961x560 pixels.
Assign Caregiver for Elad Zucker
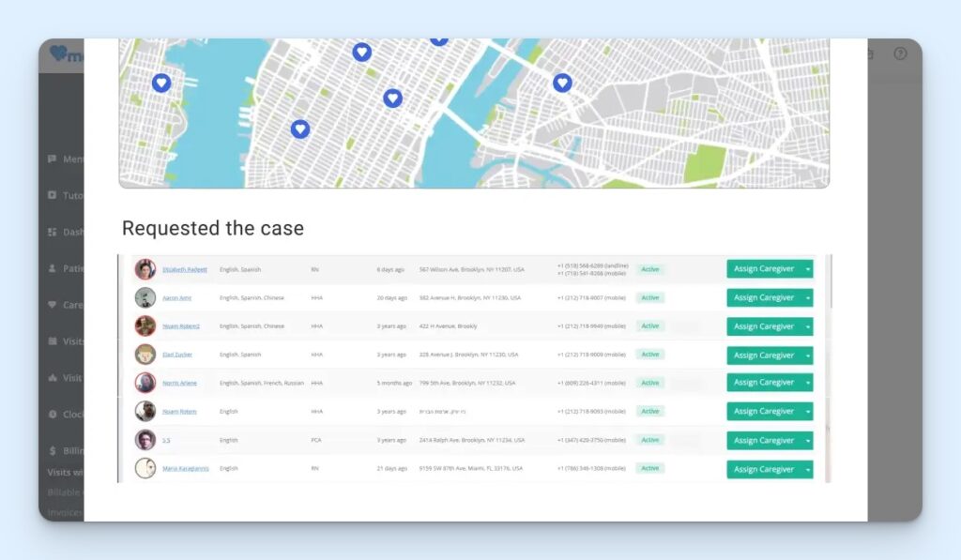[764, 356]
